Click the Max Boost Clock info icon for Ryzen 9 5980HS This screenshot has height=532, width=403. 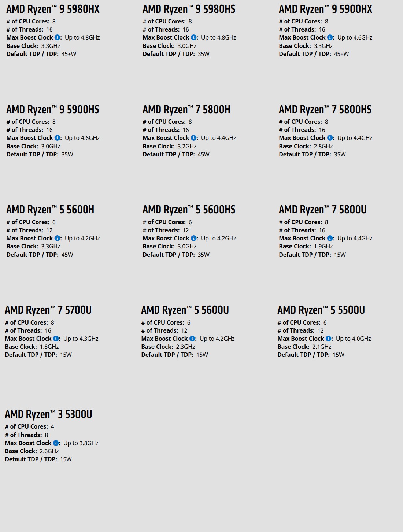(x=194, y=37)
